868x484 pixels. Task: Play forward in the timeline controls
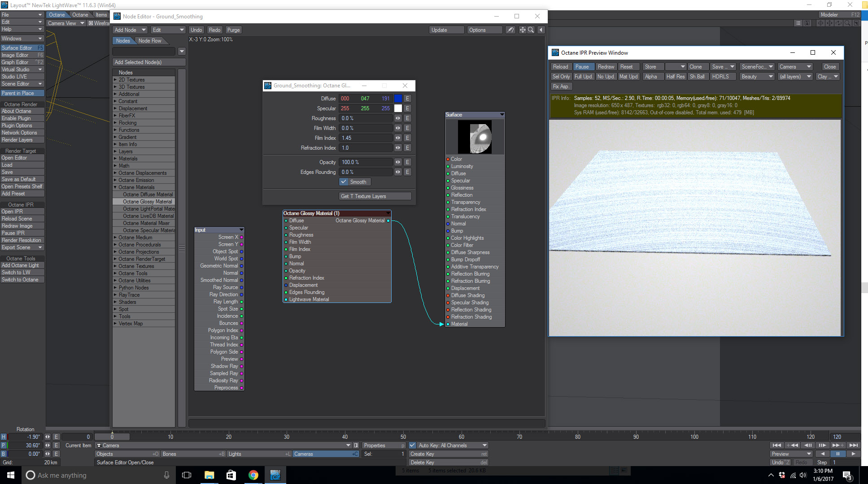click(x=853, y=454)
